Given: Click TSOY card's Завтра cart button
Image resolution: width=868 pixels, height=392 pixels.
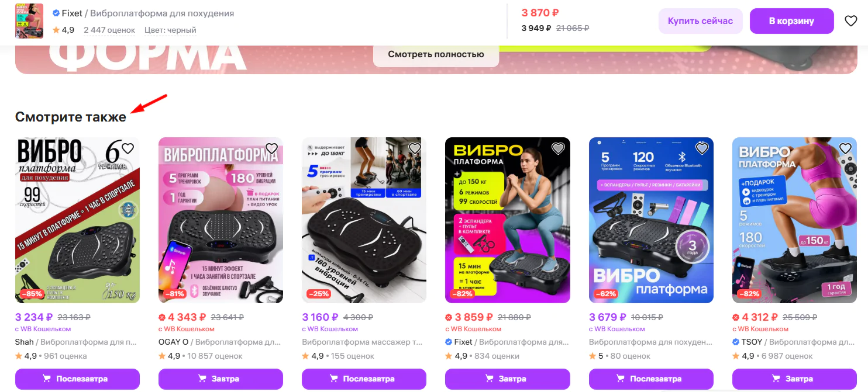Looking at the screenshot, I should (794, 379).
